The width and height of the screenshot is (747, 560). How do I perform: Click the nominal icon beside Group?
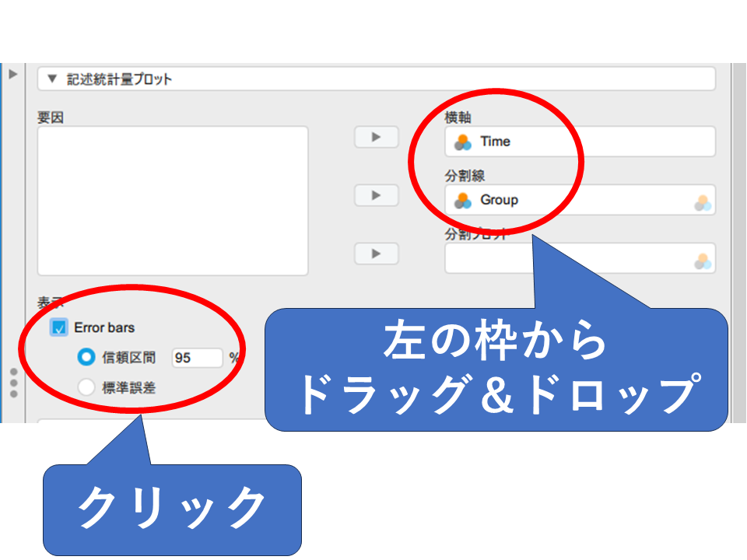pyautogui.click(x=463, y=200)
